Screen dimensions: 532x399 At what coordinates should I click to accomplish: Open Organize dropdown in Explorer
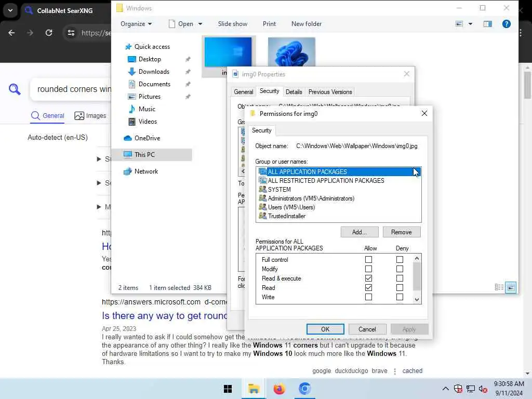click(136, 24)
